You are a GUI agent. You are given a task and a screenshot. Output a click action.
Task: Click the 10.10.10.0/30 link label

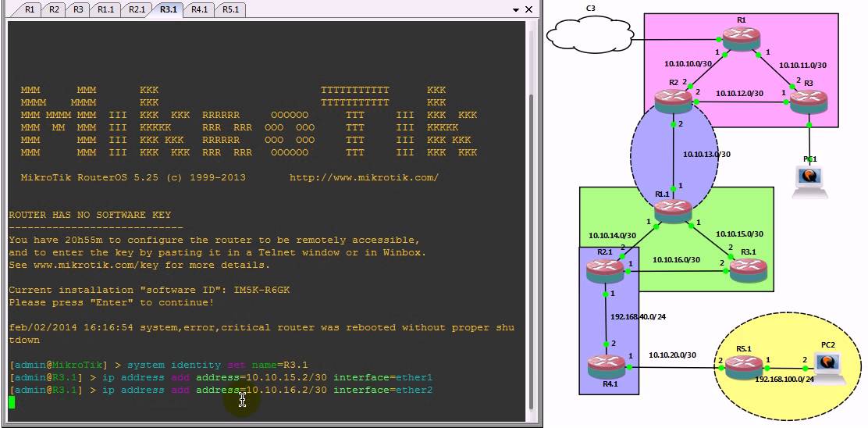688,63
